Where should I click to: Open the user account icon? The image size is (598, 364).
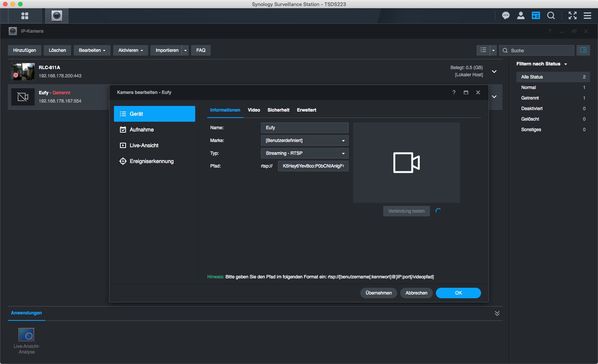pos(521,15)
